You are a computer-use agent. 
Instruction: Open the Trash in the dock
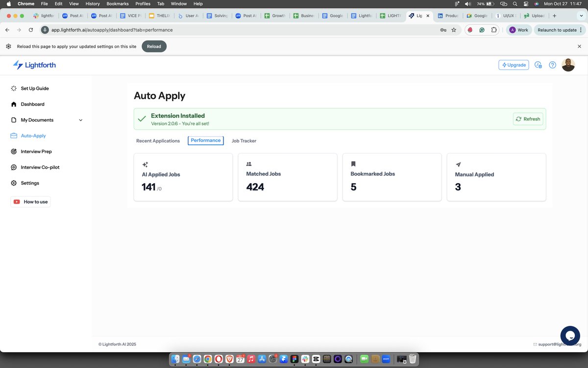coord(413,359)
